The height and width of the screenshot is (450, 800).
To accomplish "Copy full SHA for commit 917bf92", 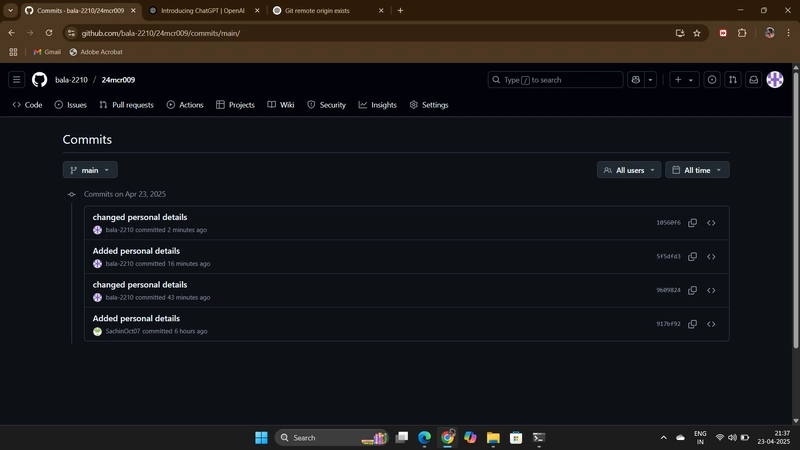I will (692, 324).
